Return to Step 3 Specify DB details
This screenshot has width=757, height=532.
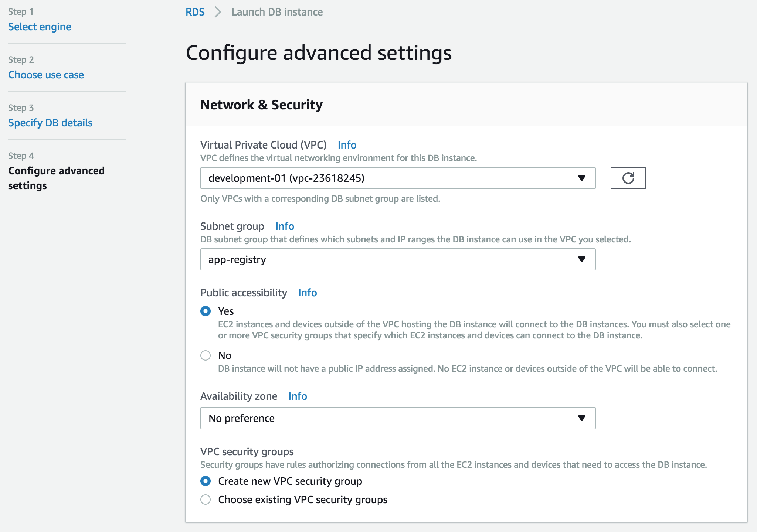click(x=50, y=123)
